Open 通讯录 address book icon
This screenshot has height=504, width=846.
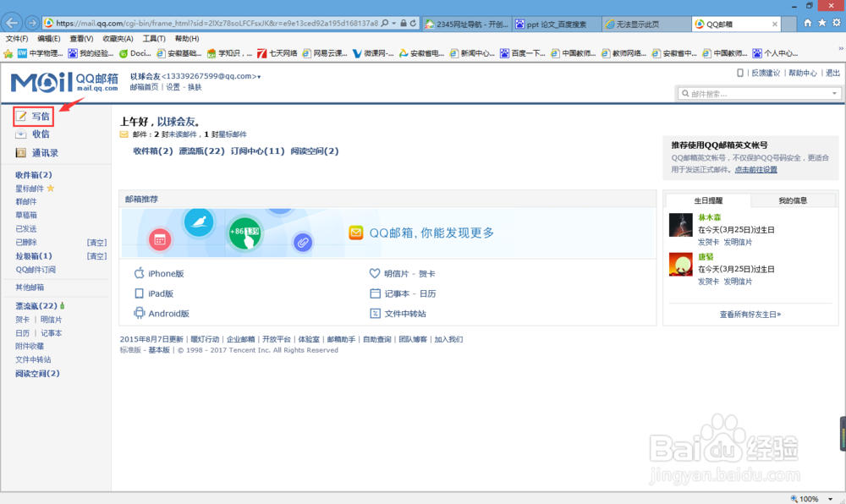[21, 152]
